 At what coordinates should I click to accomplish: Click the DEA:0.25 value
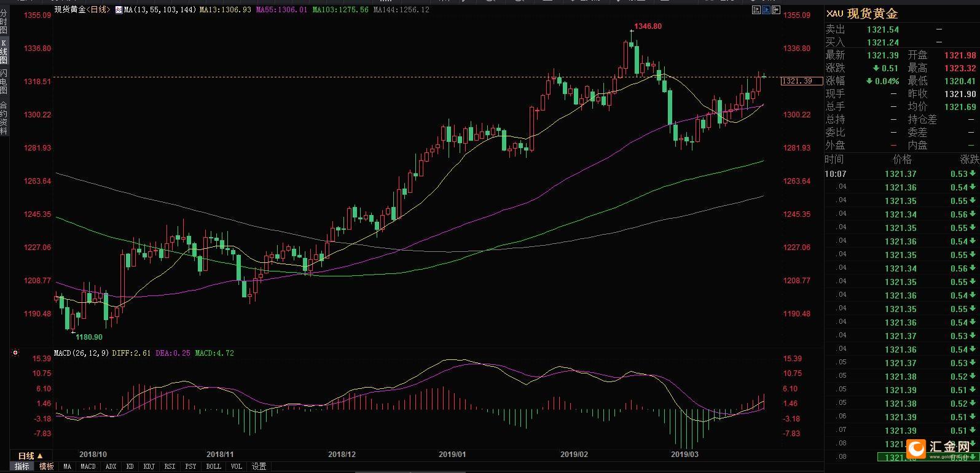click(173, 353)
